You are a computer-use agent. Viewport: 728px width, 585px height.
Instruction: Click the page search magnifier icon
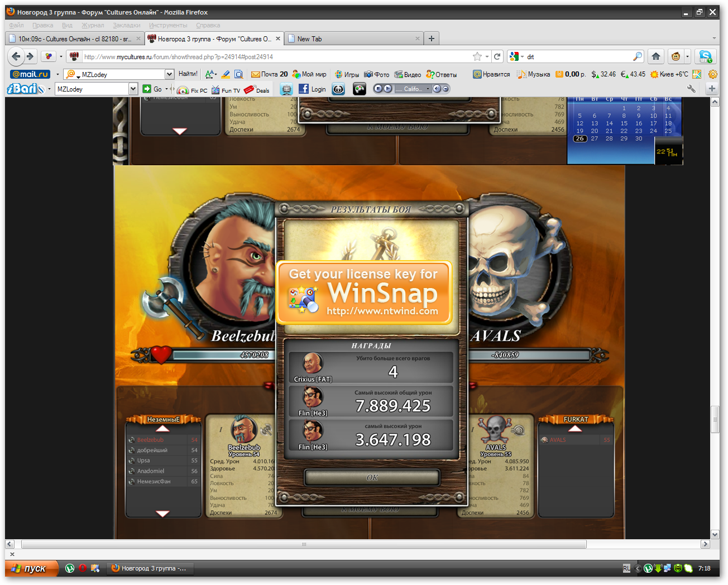pyautogui.click(x=238, y=74)
